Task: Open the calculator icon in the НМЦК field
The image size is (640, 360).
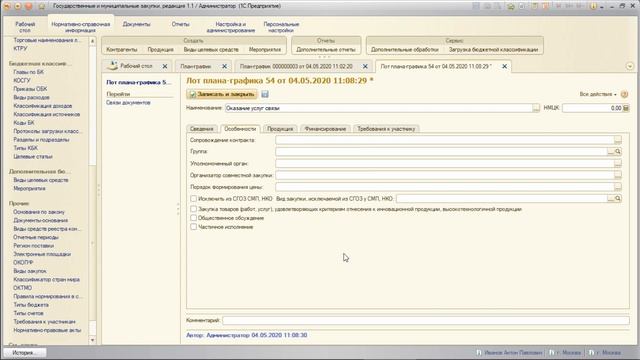Action: (626, 108)
